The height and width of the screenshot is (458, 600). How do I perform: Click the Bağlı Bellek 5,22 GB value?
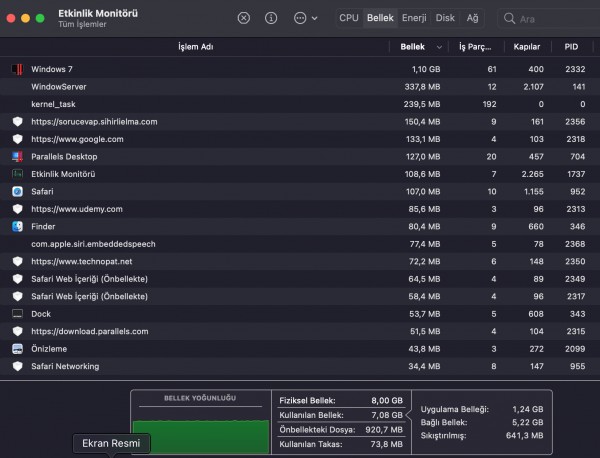[528, 422]
